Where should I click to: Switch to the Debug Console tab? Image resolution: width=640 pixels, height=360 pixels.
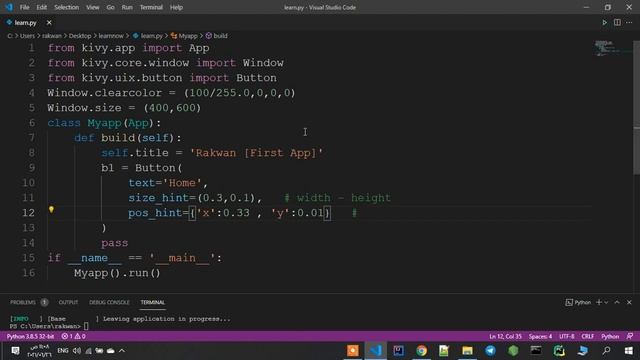[109, 302]
